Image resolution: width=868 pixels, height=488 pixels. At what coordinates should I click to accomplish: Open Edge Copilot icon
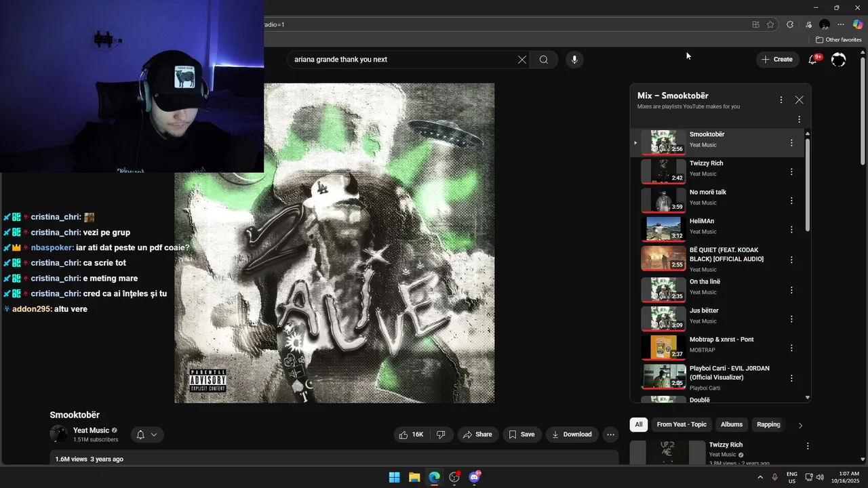pyautogui.click(x=858, y=24)
